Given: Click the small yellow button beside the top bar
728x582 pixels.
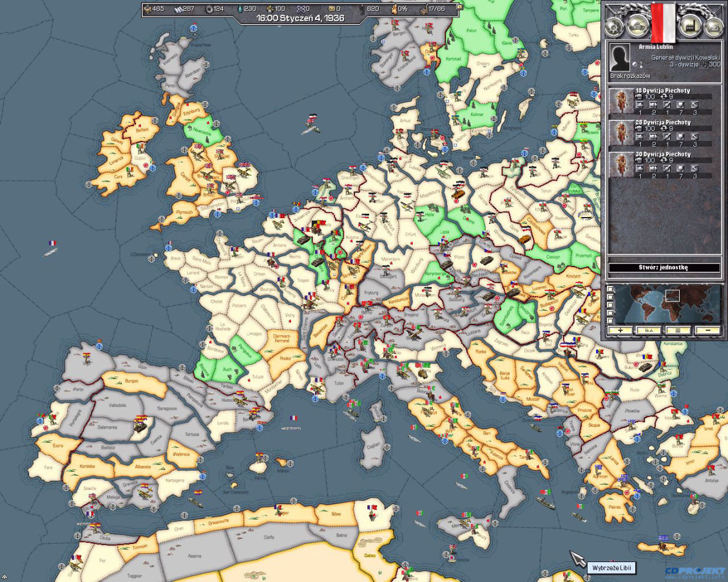Looking at the screenshot, I should (459, 7).
